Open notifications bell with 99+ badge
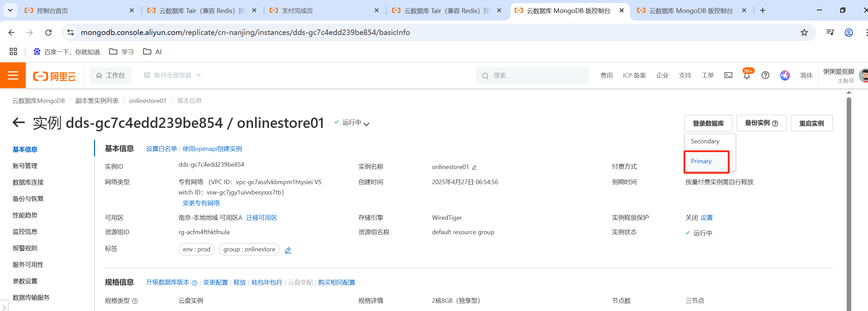 [x=747, y=75]
